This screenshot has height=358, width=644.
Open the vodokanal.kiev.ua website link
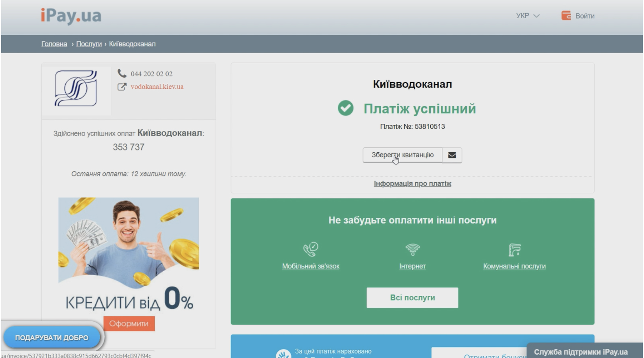[157, 87]
